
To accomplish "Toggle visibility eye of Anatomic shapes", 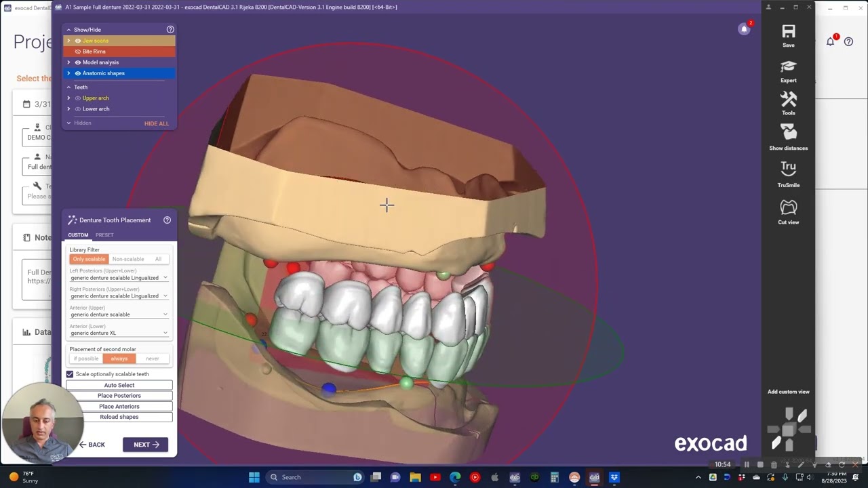I will pyautogui.click(x=77, y=73).
